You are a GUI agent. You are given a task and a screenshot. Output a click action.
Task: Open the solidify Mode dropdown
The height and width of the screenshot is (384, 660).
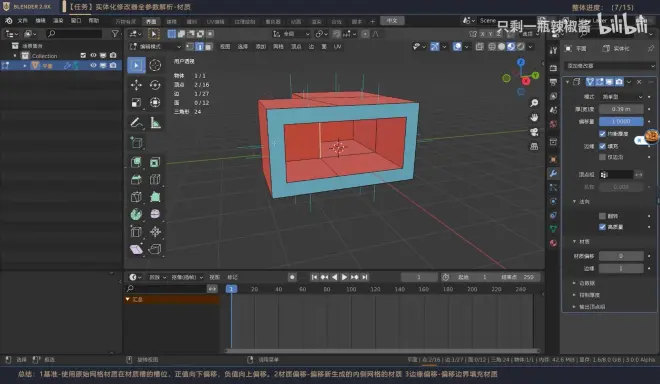(621, 97)
